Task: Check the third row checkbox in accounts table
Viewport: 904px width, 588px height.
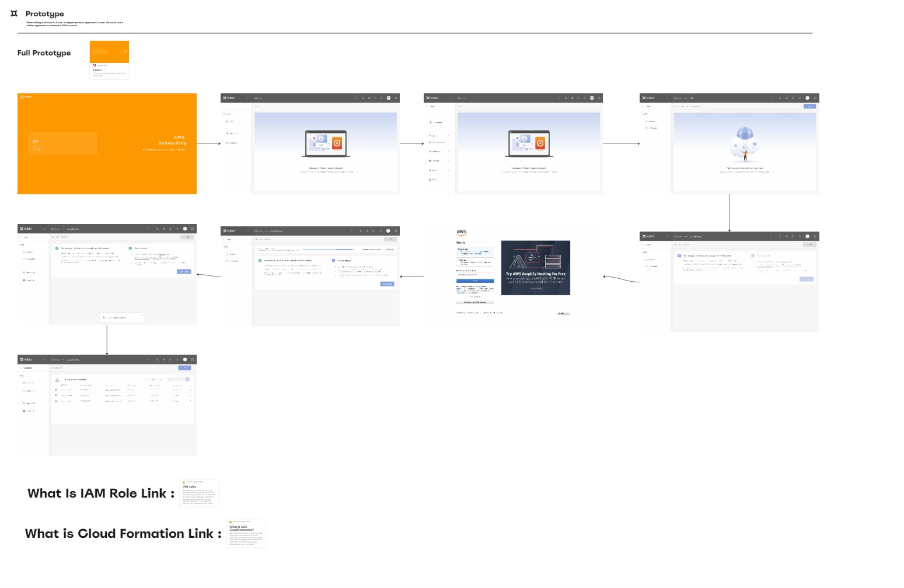Action: pyautogui.click(x=57, y=401)
